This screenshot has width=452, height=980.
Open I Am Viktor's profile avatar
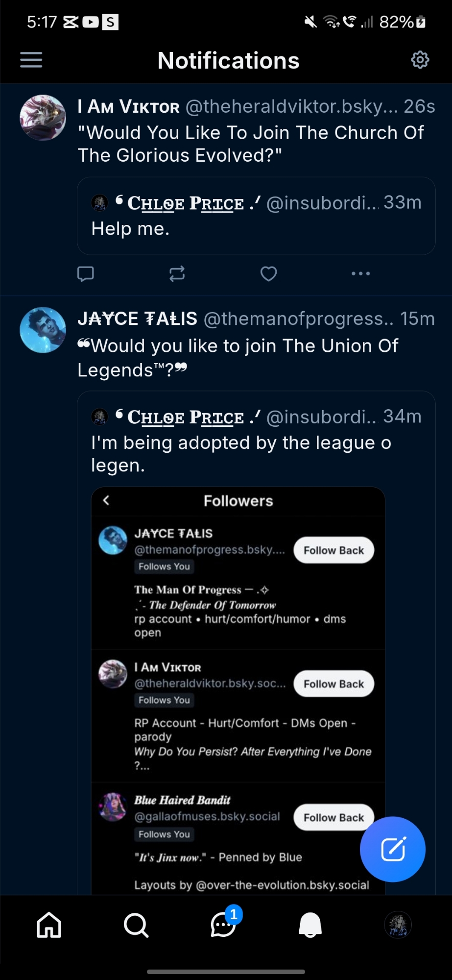click(43, 118)
